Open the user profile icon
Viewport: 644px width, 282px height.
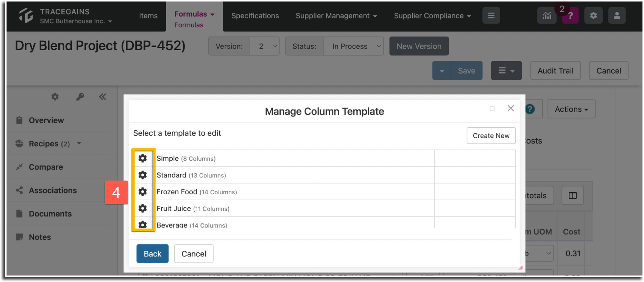pyautogui.click(x=617, y=16)
